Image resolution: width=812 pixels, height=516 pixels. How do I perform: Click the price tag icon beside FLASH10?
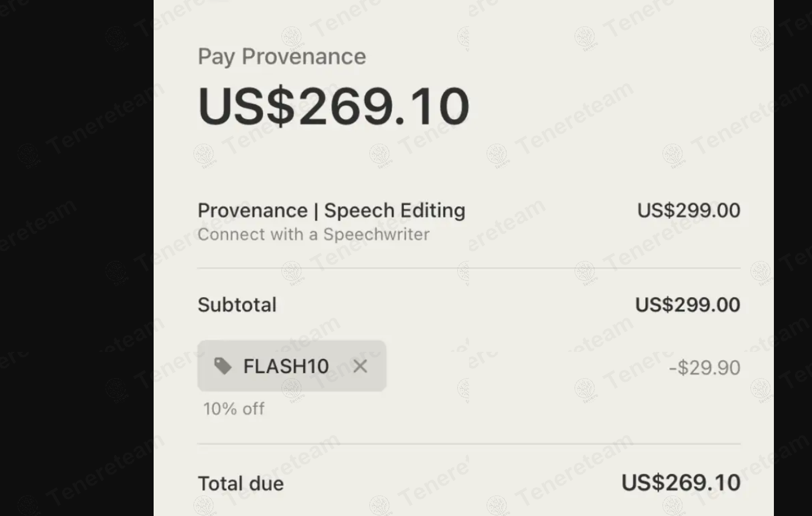tap(222, 366)
